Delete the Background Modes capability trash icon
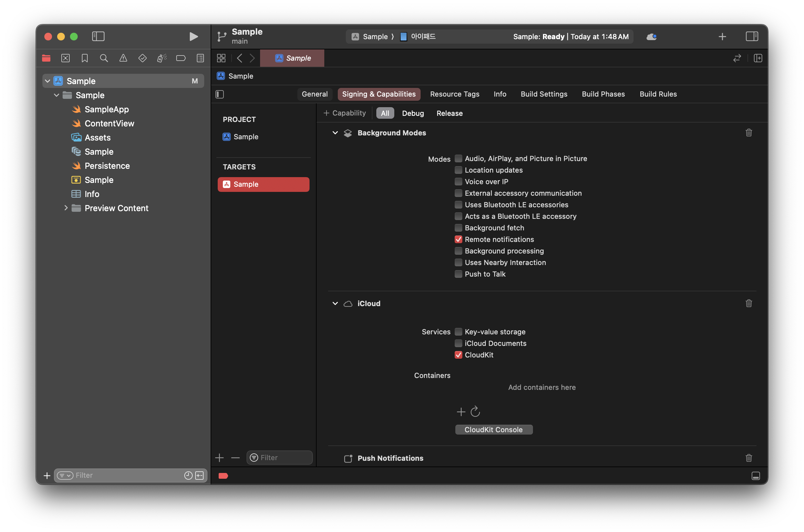The width and height of the screenshot is (804, 532). (x=748, y=133)
